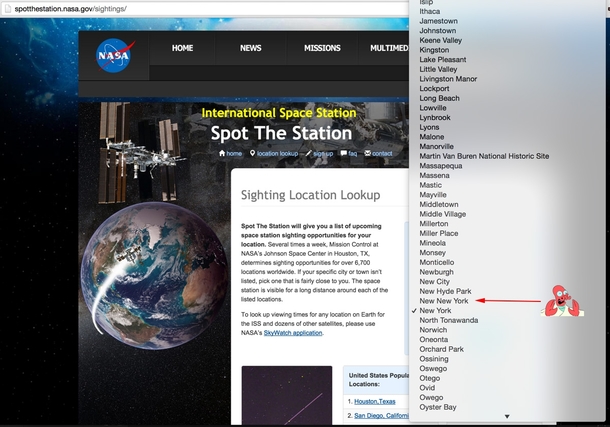The height and width of the screenshot is (427, 610).
Task: Select Keene Valley in the city list
Action: click(x=441, y=40)
